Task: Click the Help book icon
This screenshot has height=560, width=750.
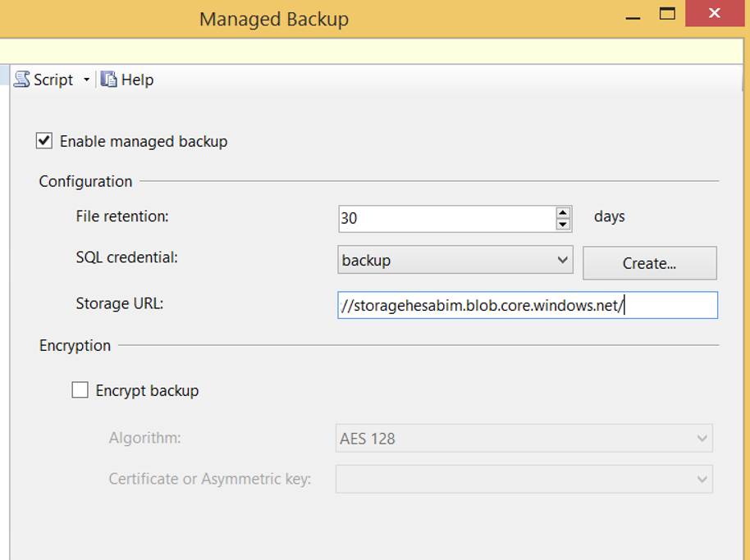Action: coord(108,80)
